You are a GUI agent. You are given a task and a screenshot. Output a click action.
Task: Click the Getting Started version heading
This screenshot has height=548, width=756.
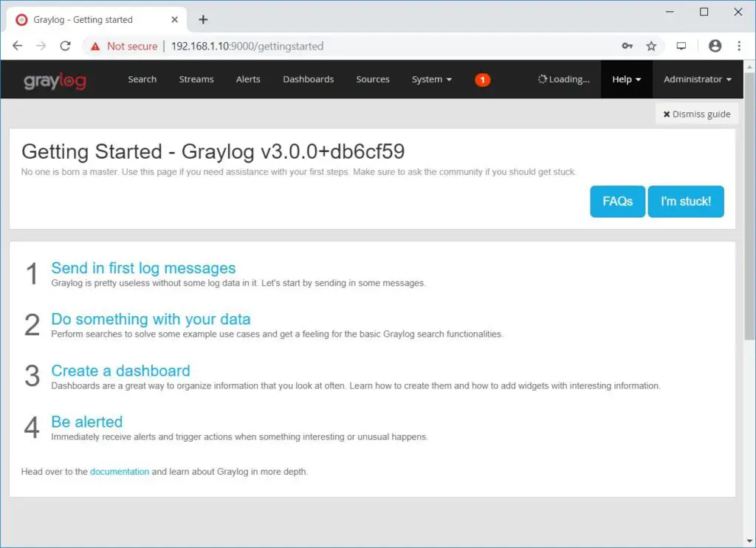pyautogui.click(x=213, y=151)
